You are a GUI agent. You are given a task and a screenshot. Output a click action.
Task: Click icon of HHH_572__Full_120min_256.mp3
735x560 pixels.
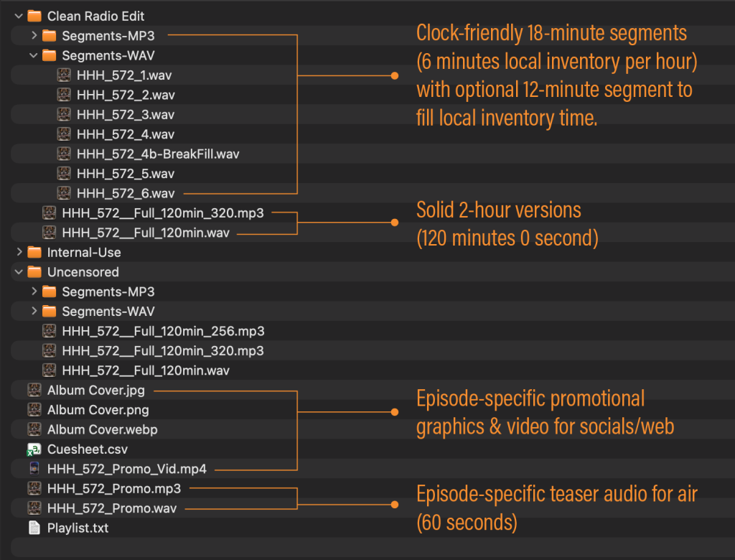(50, 331)
